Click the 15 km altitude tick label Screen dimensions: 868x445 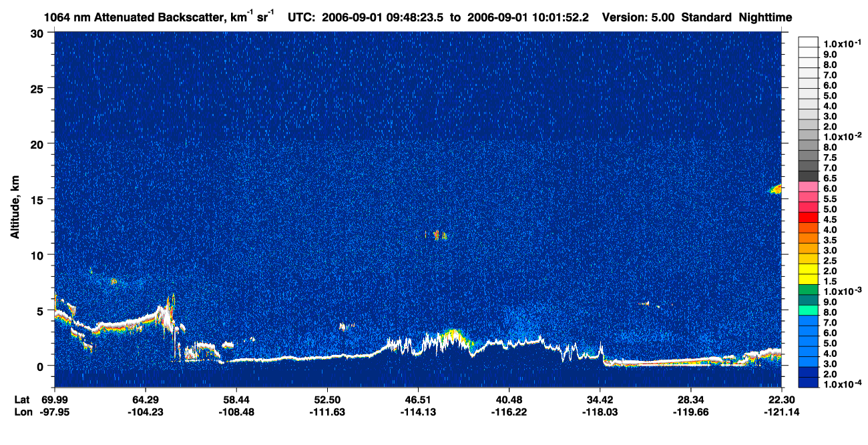39,199
